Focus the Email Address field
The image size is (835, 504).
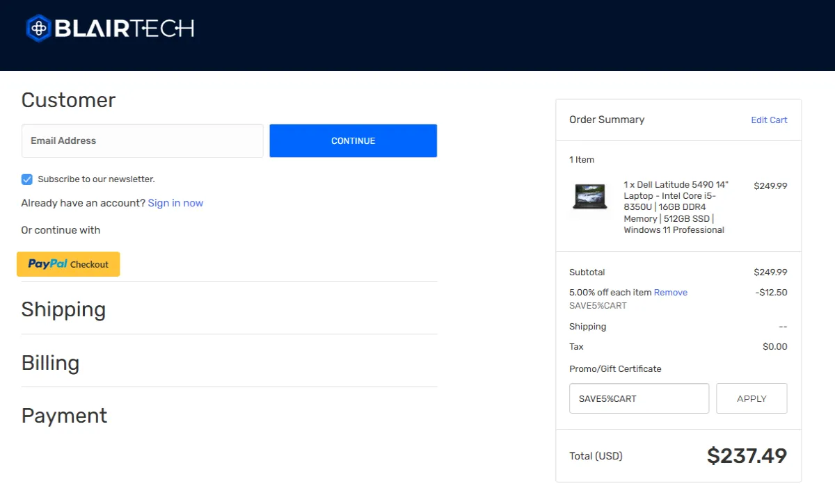[x=142, y=141]
